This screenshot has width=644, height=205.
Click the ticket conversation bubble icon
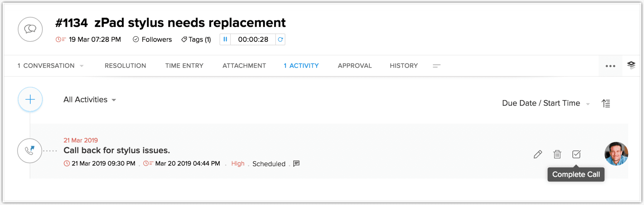pyautogui.click(x=30, y=29)
